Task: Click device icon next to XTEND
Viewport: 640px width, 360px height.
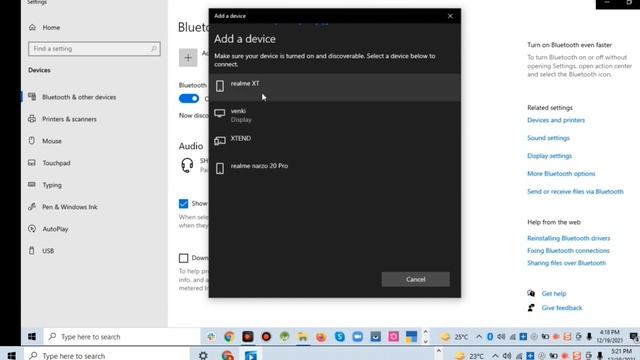Action: point(220,141)
